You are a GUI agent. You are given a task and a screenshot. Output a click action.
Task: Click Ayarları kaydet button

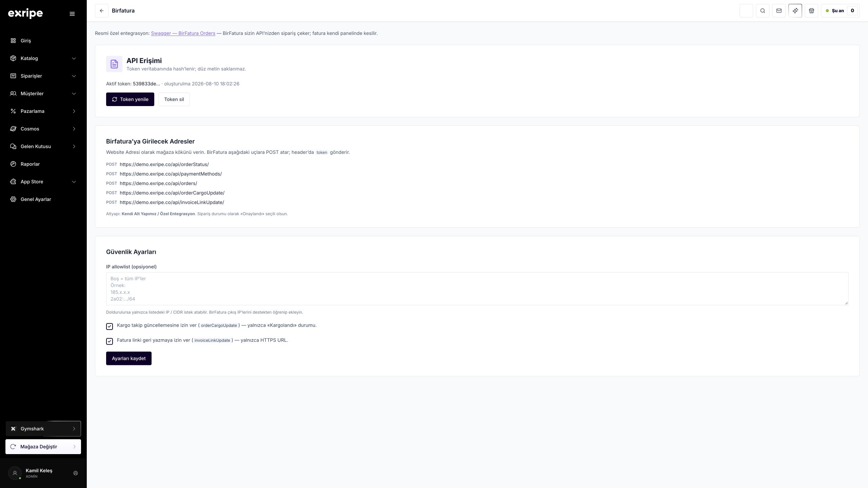[129, 359]
